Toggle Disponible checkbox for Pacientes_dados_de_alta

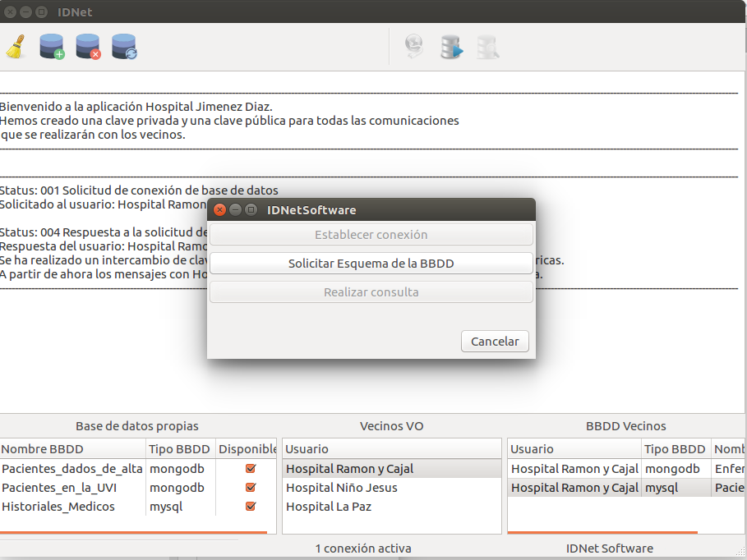[x=251, y=469]
